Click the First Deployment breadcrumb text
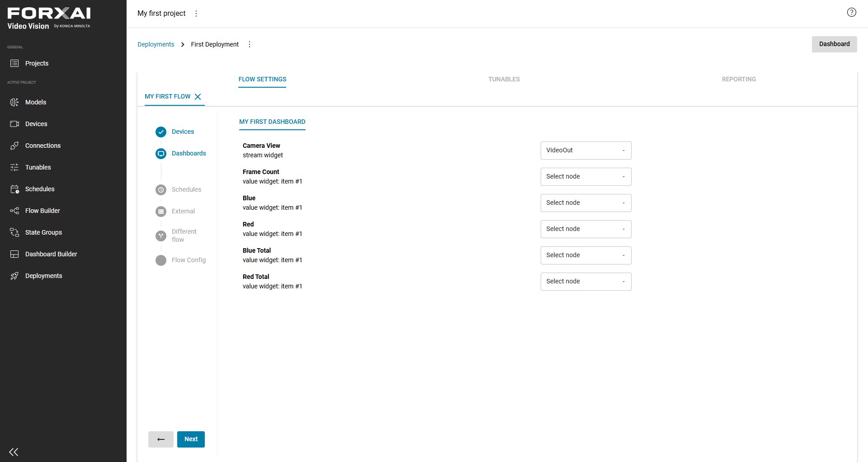 pos(215,44)
